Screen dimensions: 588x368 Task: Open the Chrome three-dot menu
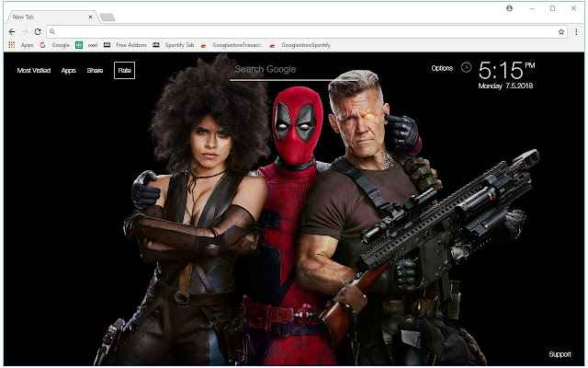(x=576, y=32)
